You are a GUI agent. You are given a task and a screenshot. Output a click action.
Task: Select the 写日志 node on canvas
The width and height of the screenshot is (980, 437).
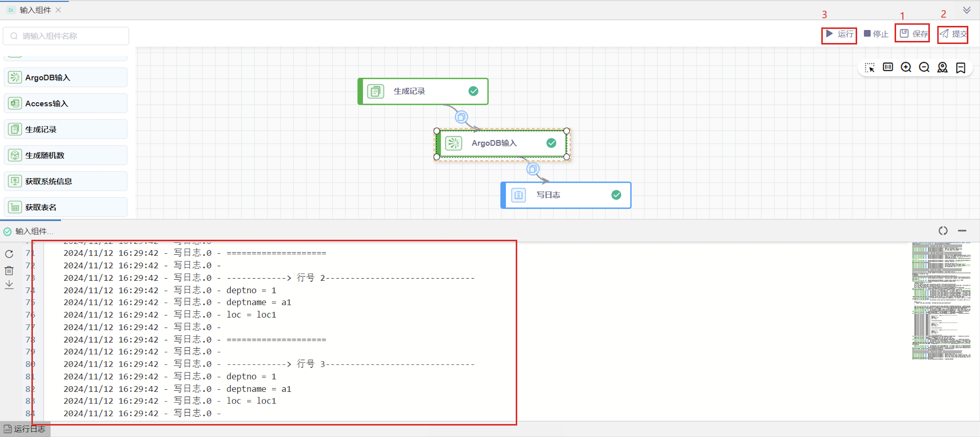coord(565,195)
